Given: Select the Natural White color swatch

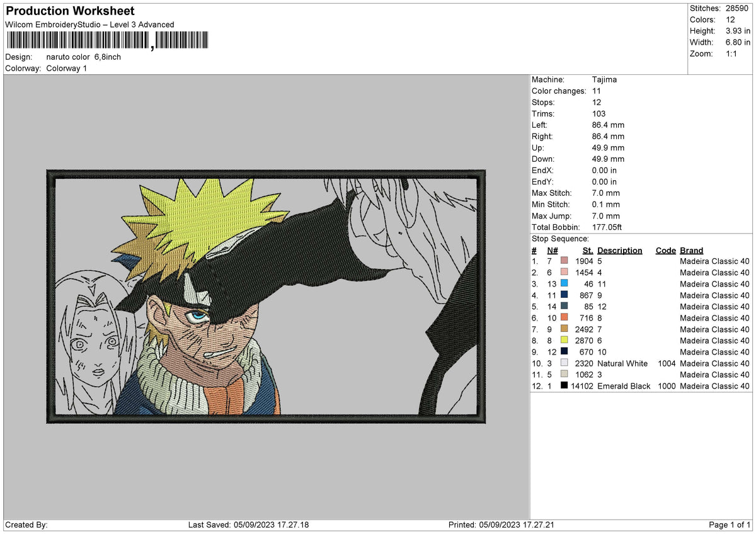Looking at the screenshot, I should click(x=564, y=363).
